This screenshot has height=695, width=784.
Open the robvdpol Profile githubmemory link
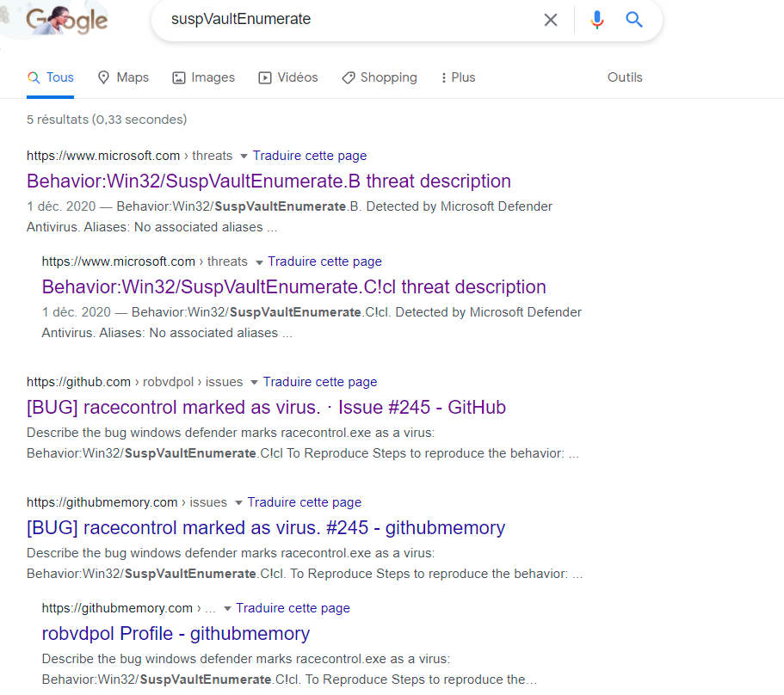click(176, 633)
